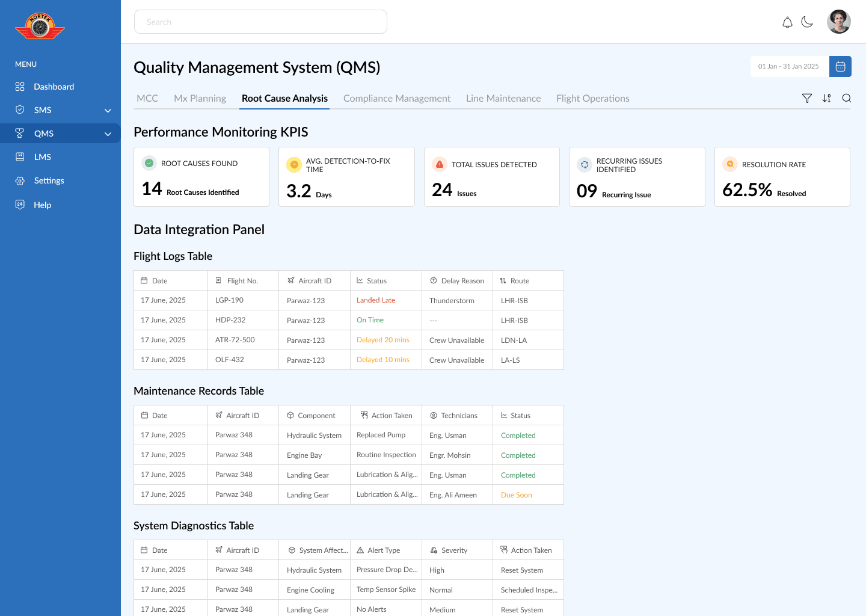Collapse the QMS menu chevron
The image size is (866, 616).
click(108, 134)
